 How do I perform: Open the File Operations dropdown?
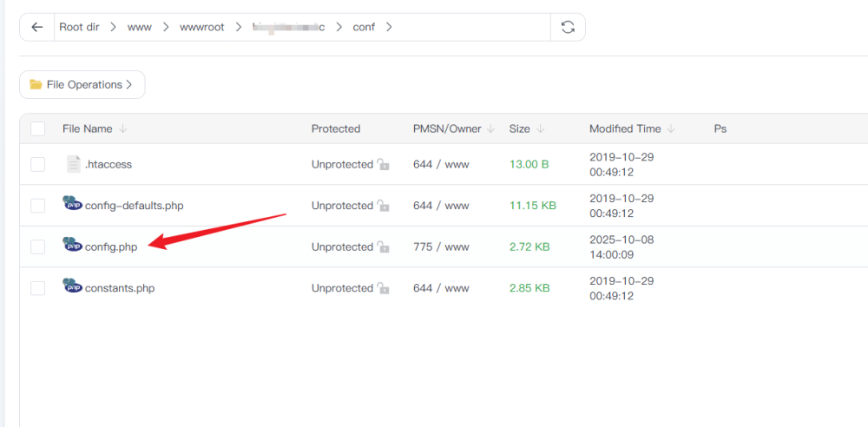82,85
